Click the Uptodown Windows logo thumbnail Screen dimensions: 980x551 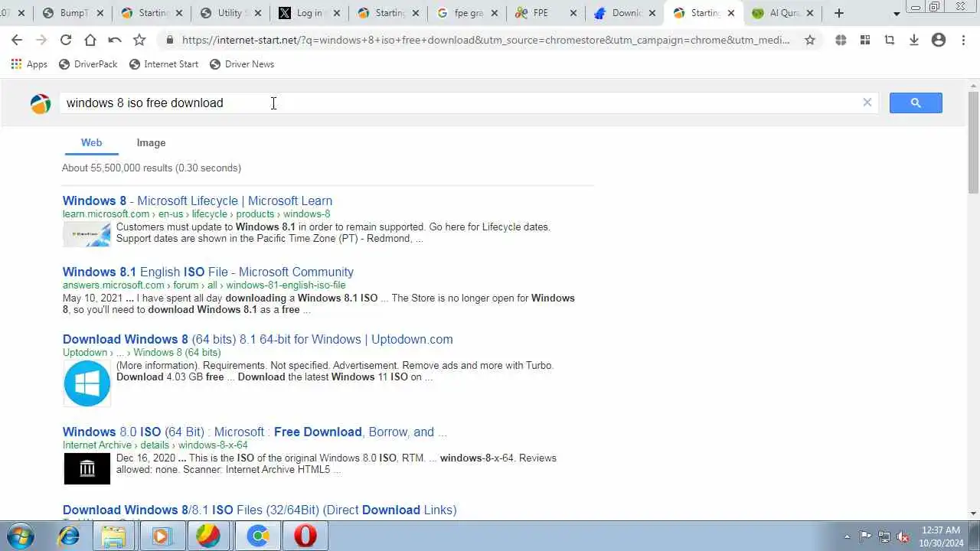[87, 383]
